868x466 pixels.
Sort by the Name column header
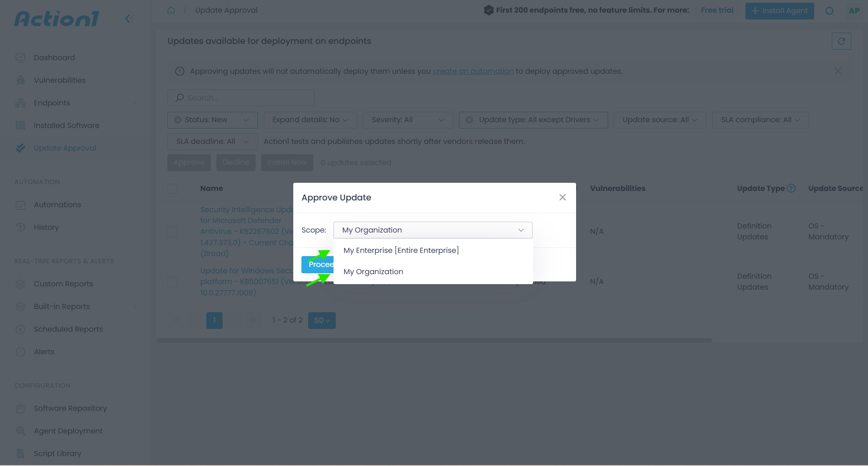pyautogui.click(x=211, y=188)
